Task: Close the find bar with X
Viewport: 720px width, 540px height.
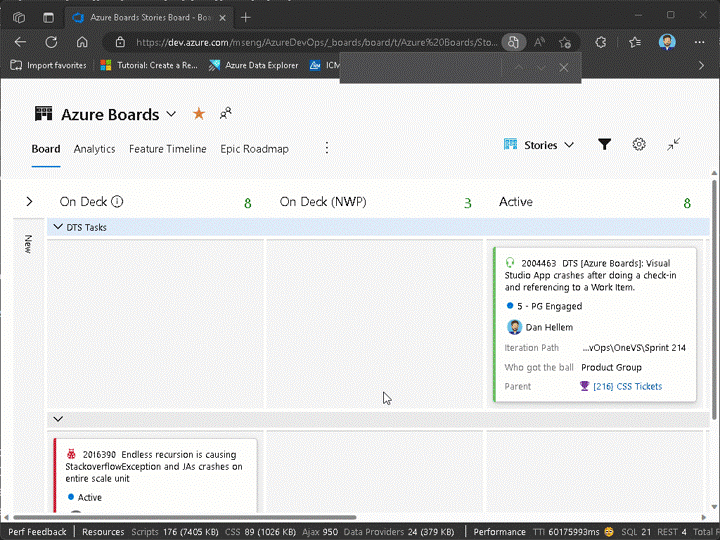Action: coord(564,68)
